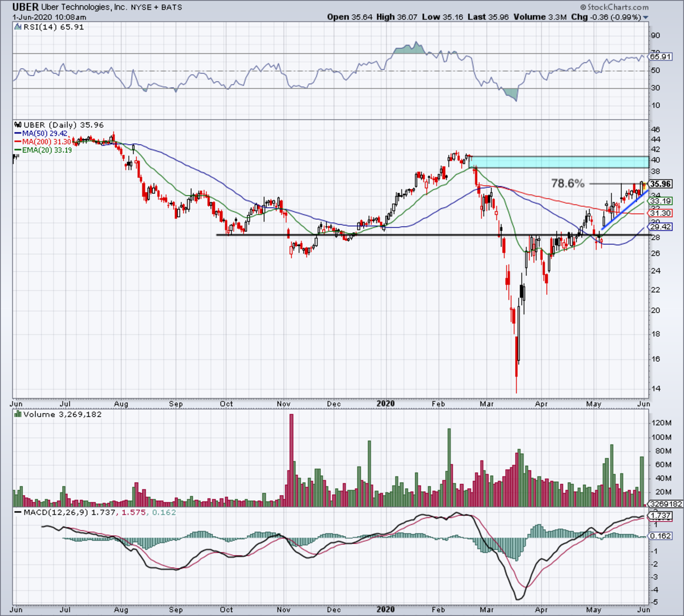The image size is (684, 616).
Task: Click the 90 level on RSI axis
Action: (x=656, y=36)
